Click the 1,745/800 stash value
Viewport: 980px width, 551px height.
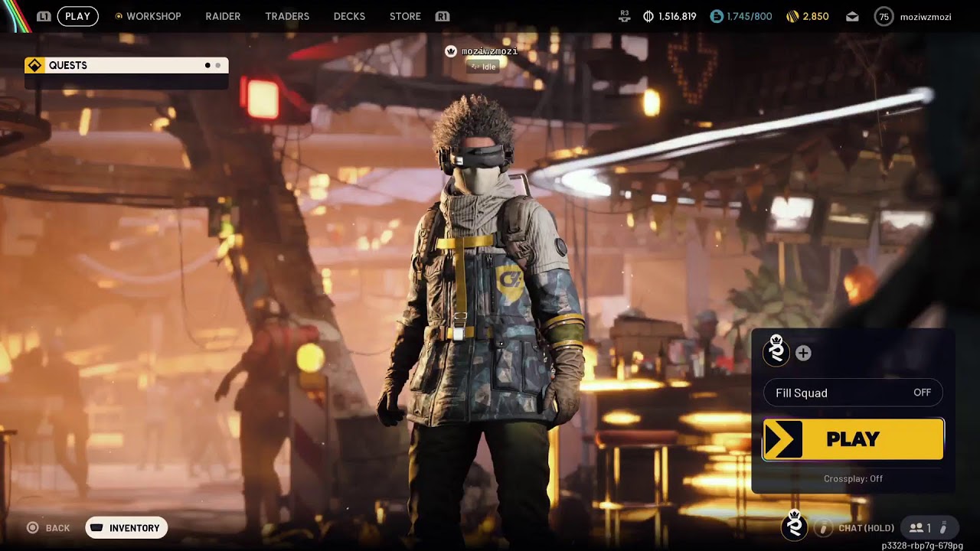point(750,16)
